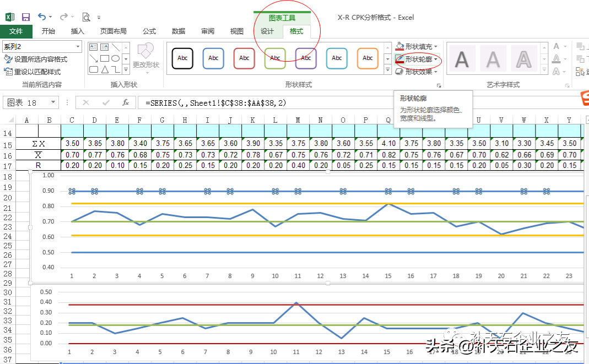Click the formula bar SERIES input field

tap(263, 102)
